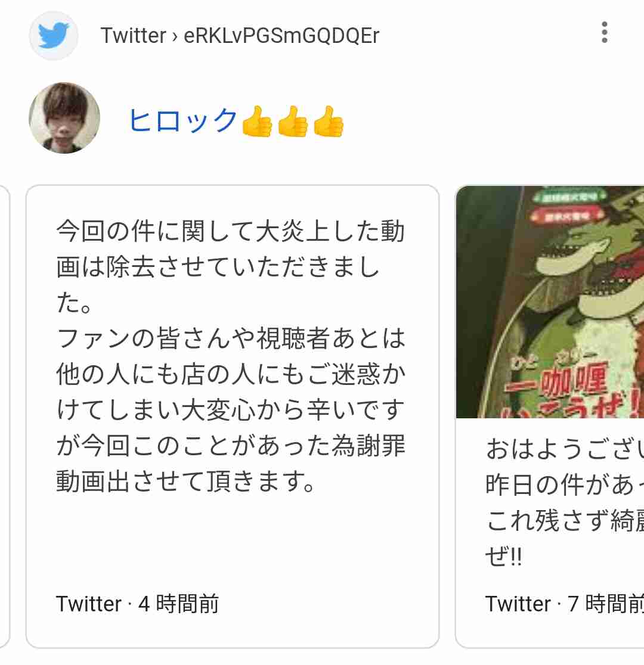The height and width of the screenshot is (665, 644).
Task: Open the three-dot more options menu
Action: (604, 32)
